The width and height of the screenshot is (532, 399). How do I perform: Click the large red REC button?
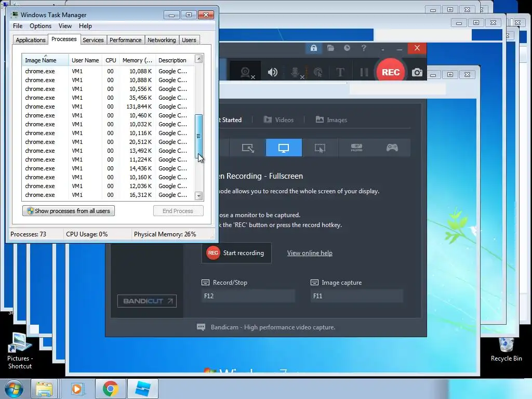click(391, 72)
